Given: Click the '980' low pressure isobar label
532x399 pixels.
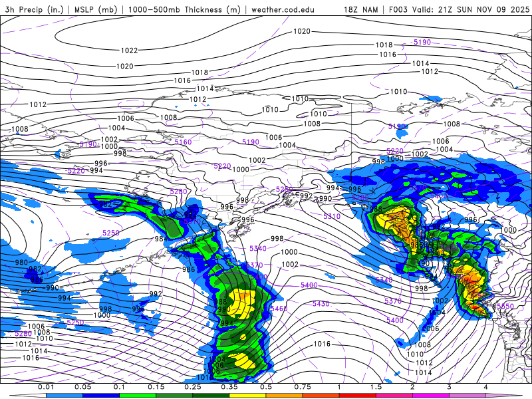Looking at the screenshot, I should [x=21, y=262].
